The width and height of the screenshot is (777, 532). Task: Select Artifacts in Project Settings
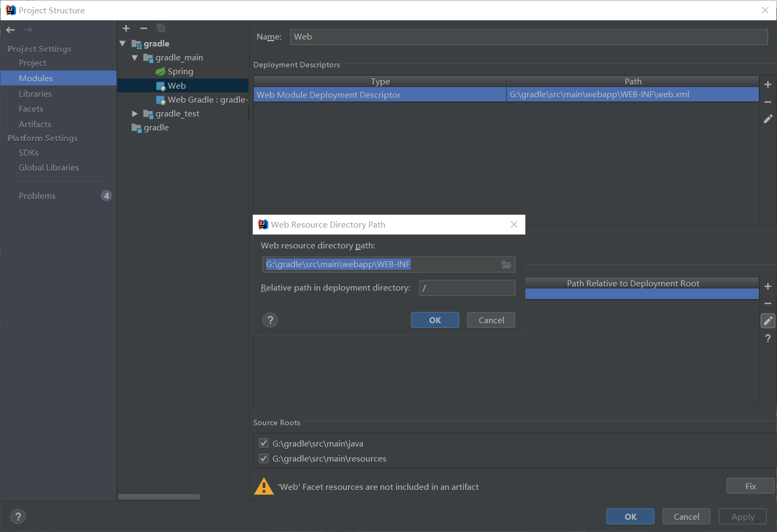35,124
